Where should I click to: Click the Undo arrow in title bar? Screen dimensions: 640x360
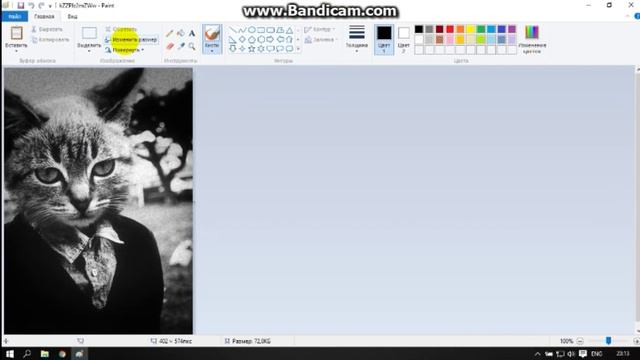31,6
